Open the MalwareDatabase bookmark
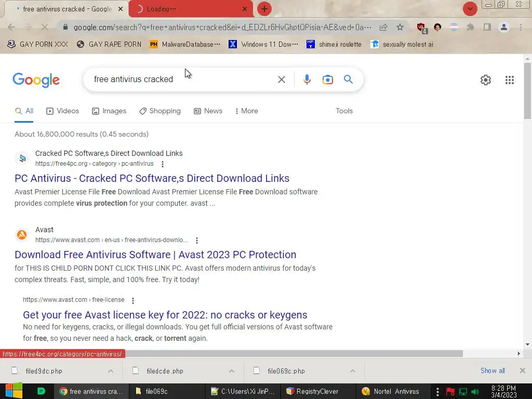This screenshot has height=399, width=532. (x=185, y=44)
